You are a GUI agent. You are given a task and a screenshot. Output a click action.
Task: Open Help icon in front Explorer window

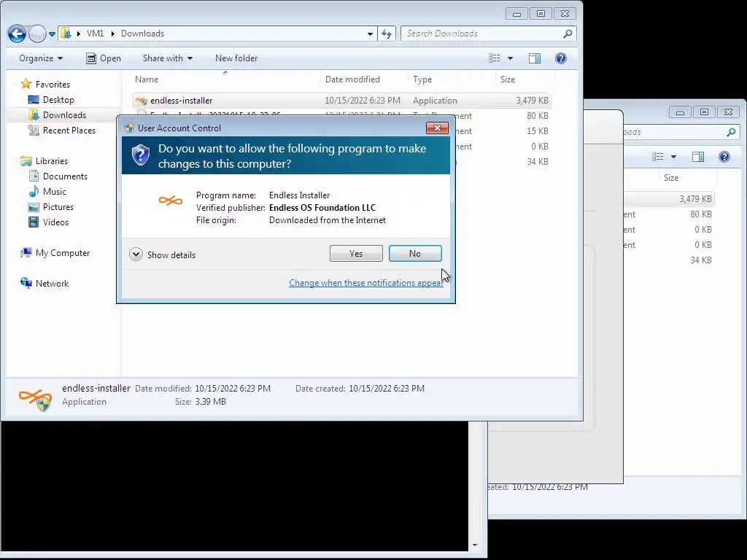tap(561, 58)
